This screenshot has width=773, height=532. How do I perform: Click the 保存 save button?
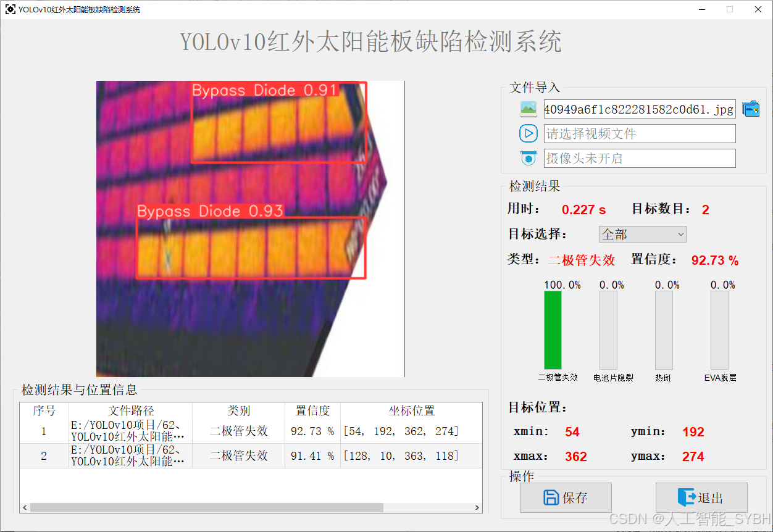(566, 497)
